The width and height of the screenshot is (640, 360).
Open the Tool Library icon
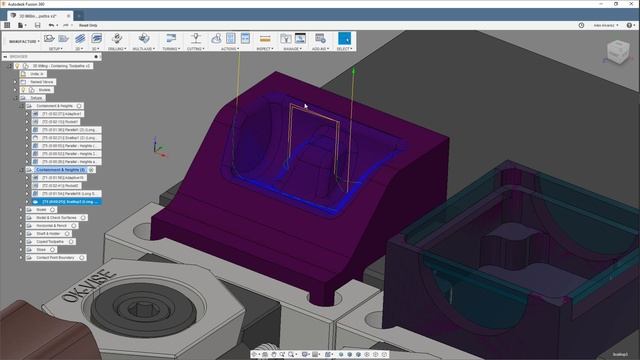point(285,38)
